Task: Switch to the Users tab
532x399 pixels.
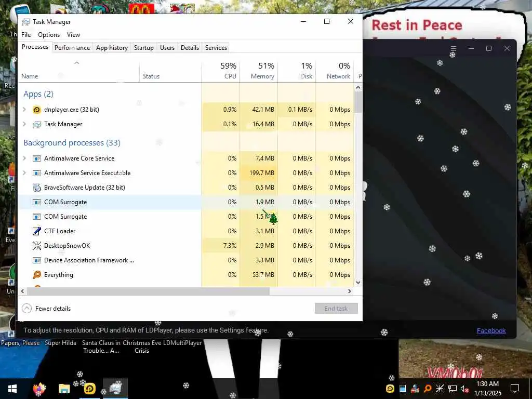Action: click(x=167, y=48)
